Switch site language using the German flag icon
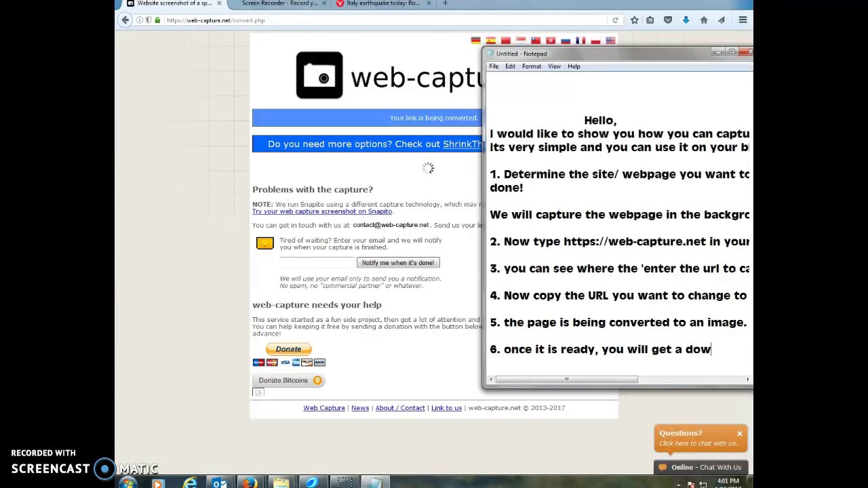This screenshot has height=488, width=868. point(475,41)
